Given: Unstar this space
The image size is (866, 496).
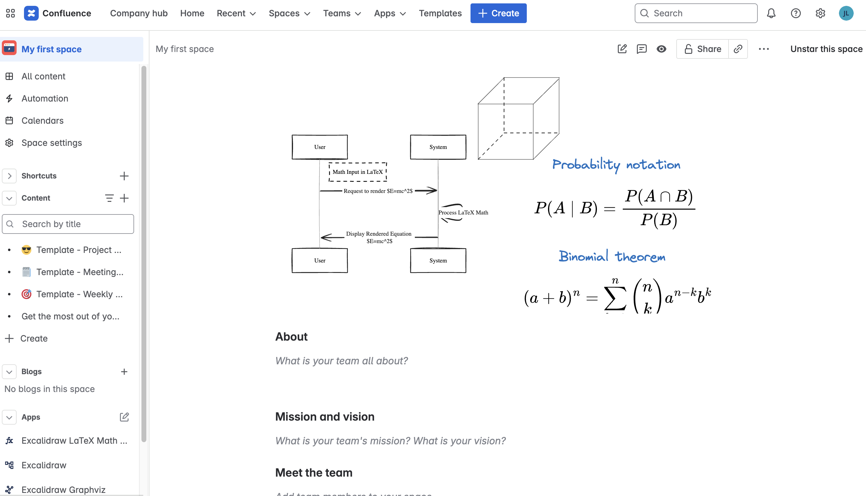Looking at the screenshot, I should coord(826,49).
